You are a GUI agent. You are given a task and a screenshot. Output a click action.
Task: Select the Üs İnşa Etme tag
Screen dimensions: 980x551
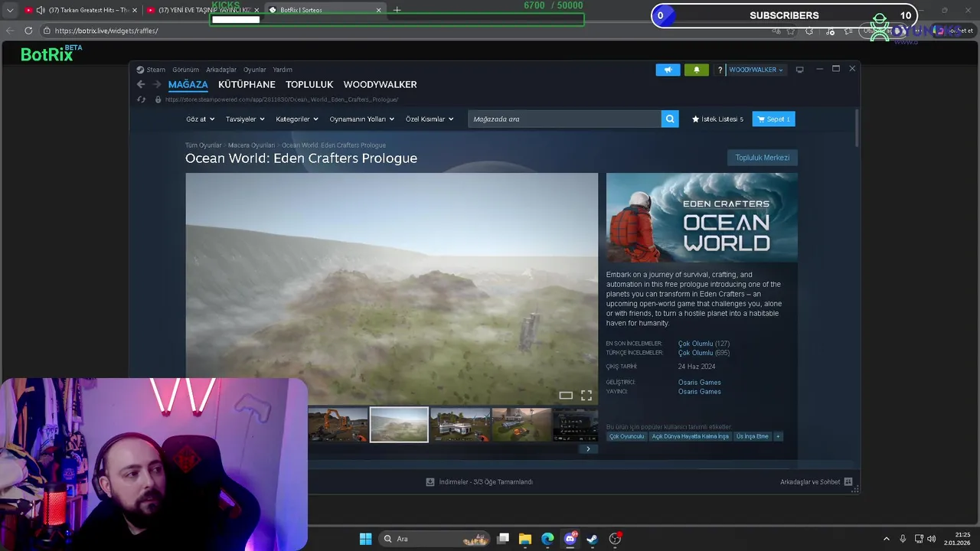(x=752, y=436)
